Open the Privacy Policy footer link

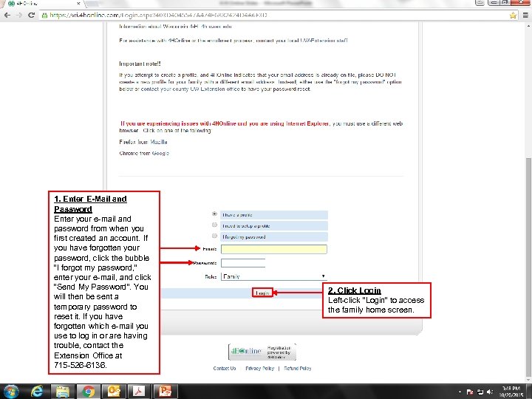click(259, 368)
